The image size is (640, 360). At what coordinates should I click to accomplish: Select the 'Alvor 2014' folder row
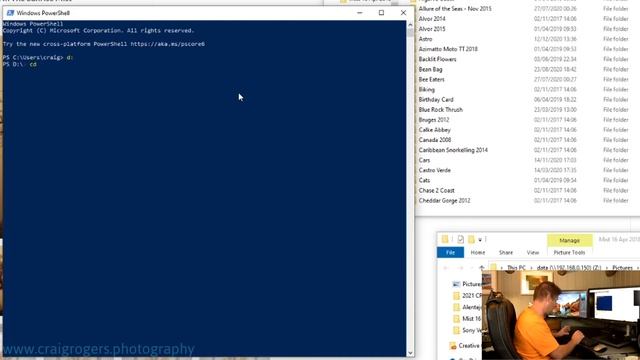(432, 19)
